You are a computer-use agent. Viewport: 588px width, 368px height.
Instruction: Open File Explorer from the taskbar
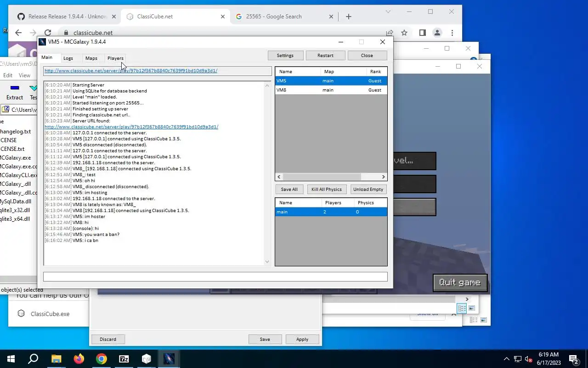[x=56, y=359]
